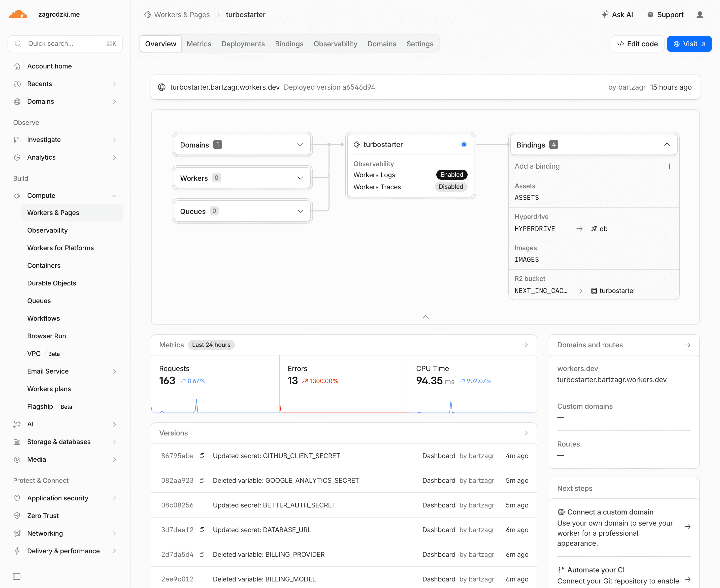The height and width of the screenshot is (588, 720).
Task: Click globe icon beside workers.dev URL
Action: tap(162, 87)
